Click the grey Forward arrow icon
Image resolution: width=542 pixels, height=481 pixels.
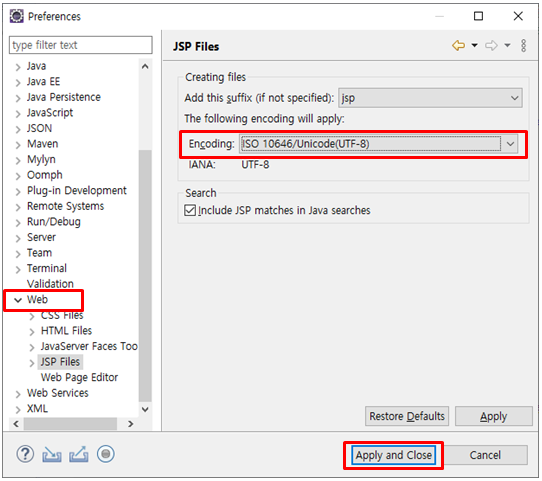pos(491,45)
